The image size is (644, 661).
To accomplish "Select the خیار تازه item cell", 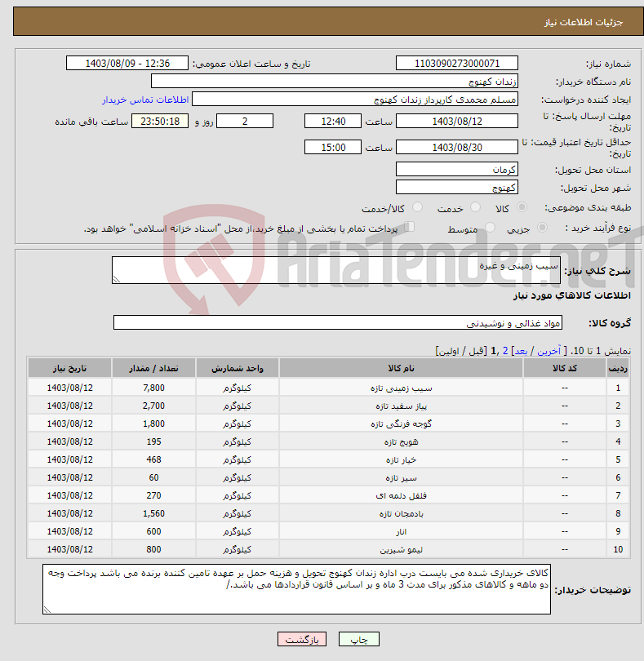I will (x=401, y=459).
